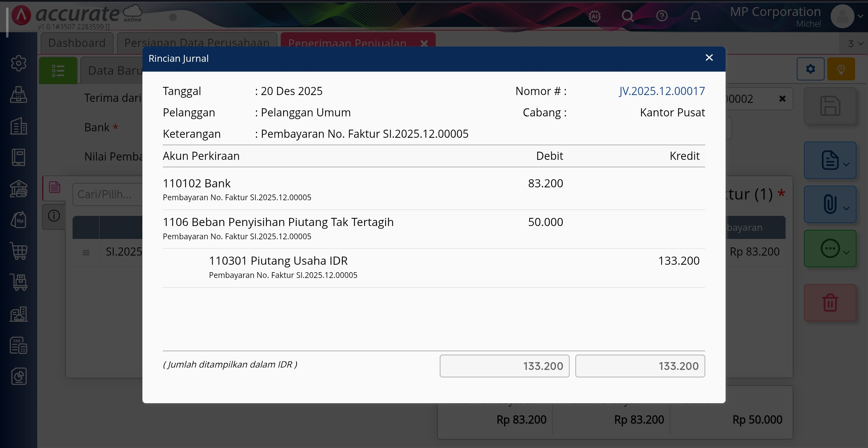Image resolution: width=868 pixels, height=448 pixels.
Task: Open the notifications bell
Action: point(695,16)
